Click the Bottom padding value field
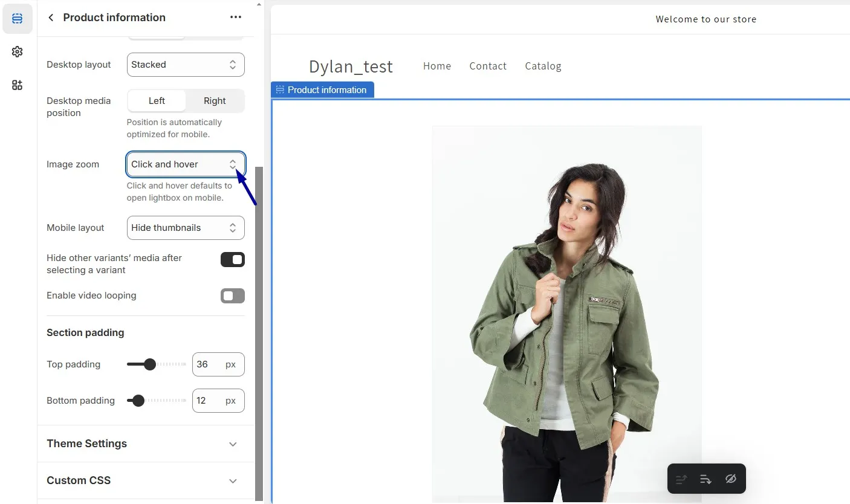Viewport: 850px width, 504px height. pyautogui.click(x=218, y=401)
